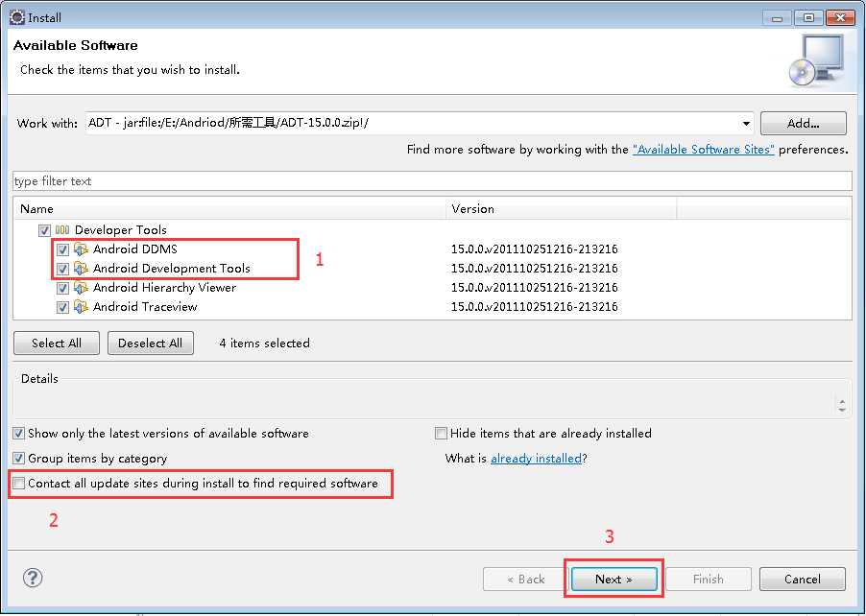Viewport: 866px width, 616px height.
Task: Click the Add... button
Action: [803, 123]
